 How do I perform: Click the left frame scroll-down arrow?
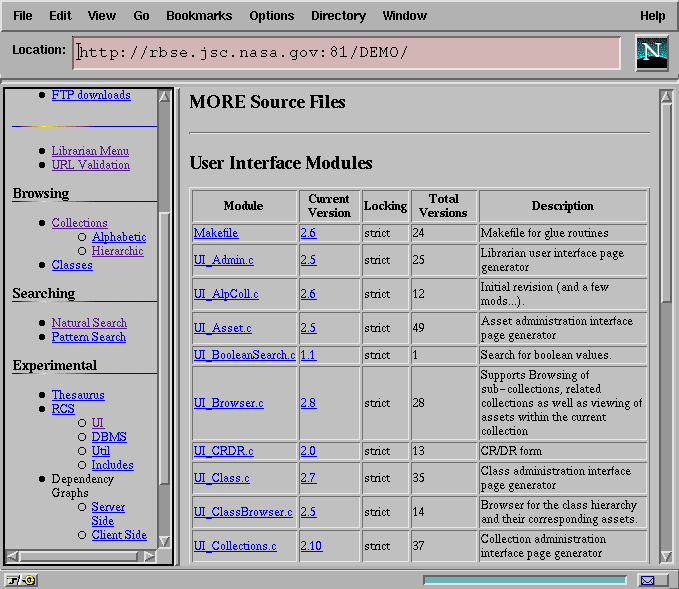coord(165,540)
